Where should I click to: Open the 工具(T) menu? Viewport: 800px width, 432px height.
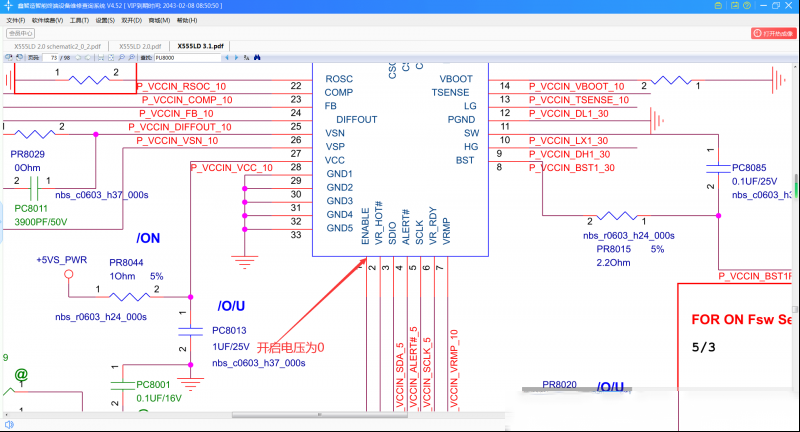coord(79,20)
